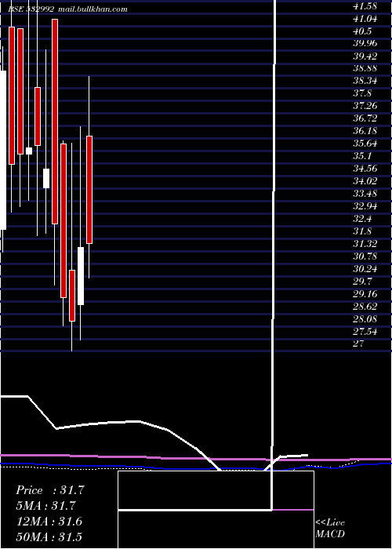The image size is (392, 549).
Task: Click the 28.62 price axis label
Action: 365,307
